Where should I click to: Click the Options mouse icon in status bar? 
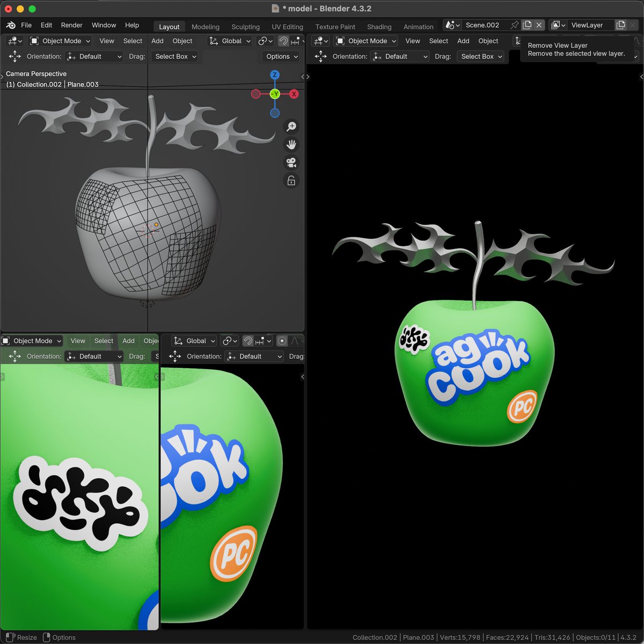[x=47, y=638]
